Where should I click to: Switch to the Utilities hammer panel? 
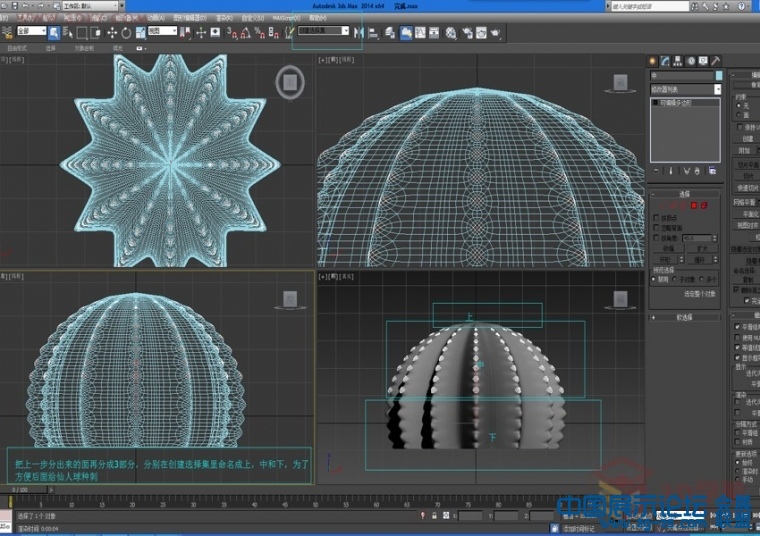[715, 61]
